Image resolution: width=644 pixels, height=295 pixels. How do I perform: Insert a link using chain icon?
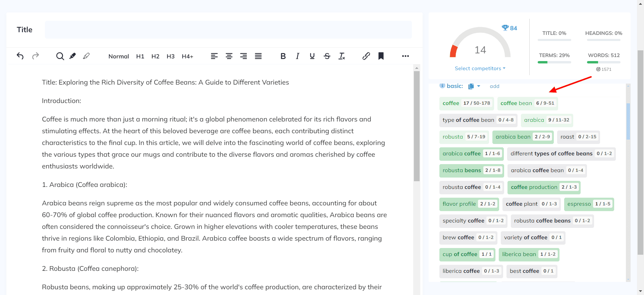(x=366, y=56)
